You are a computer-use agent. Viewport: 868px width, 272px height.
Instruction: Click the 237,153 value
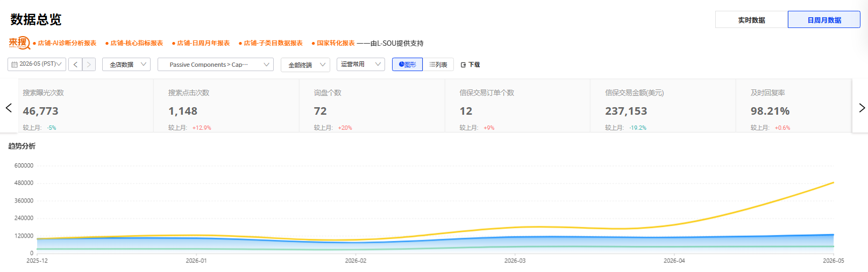click(626, 111)
